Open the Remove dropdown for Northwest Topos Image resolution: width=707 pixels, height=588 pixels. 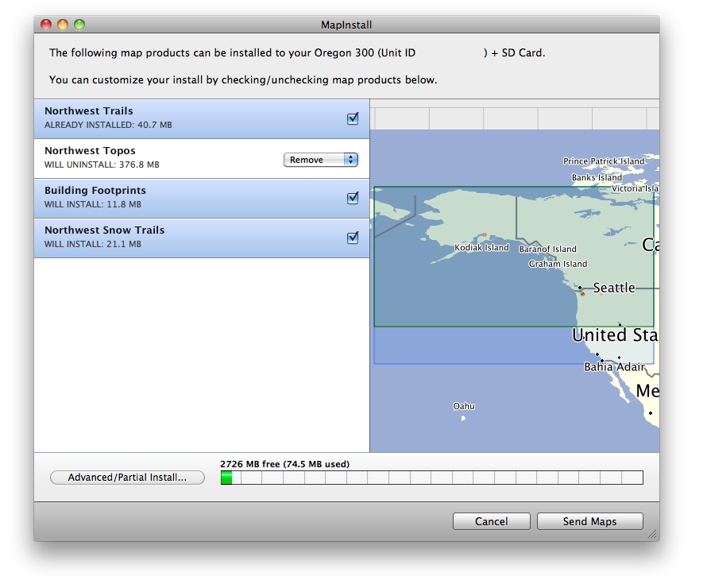(x=320, y=160)
